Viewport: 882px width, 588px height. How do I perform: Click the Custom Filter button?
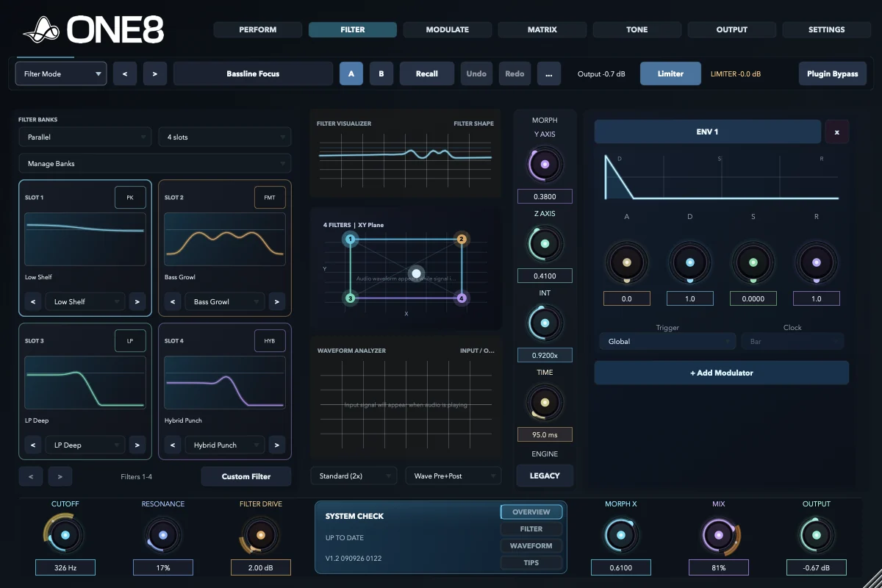click(246, 476)
